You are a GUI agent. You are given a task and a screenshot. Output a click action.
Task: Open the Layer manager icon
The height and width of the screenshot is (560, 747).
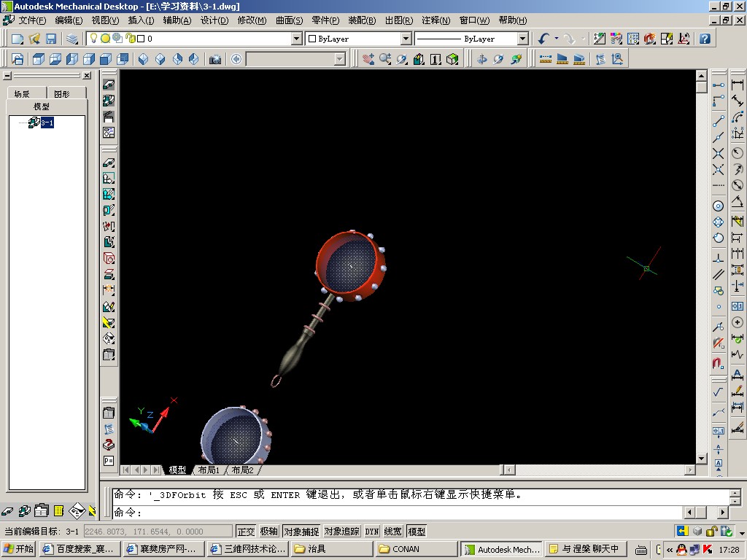(x=72, y=39)
